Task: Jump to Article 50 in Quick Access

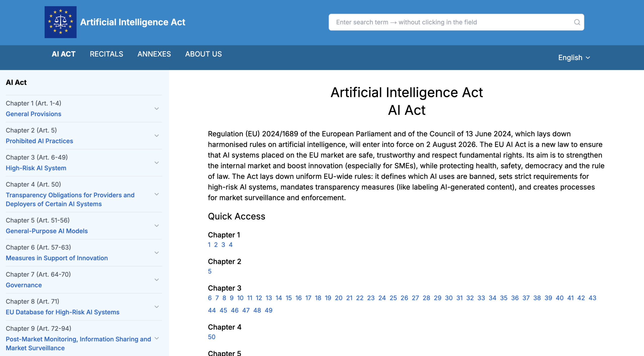Action: pos(212,337)
